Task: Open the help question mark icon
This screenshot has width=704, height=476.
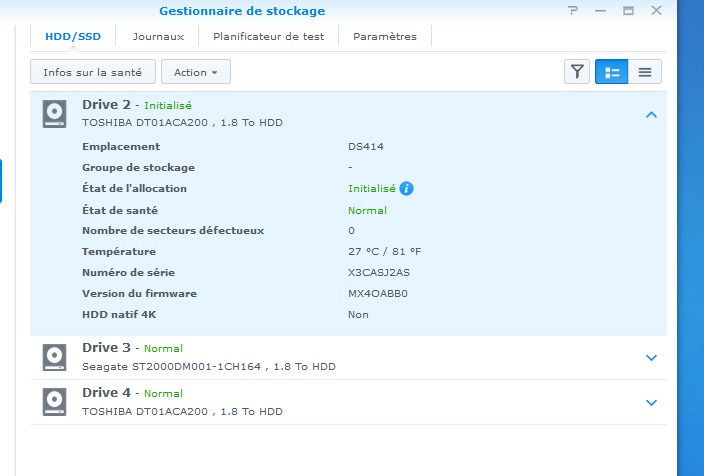Action: pos(572,10)
